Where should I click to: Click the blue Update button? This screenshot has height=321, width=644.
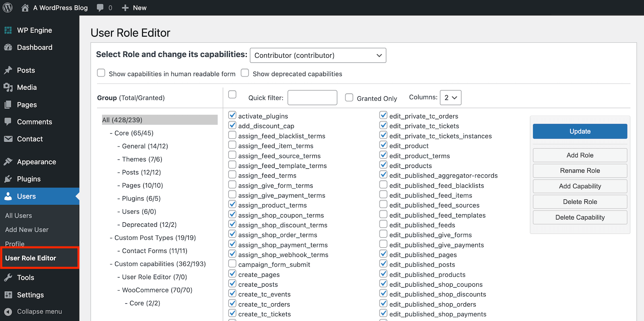tap(580, 131)
